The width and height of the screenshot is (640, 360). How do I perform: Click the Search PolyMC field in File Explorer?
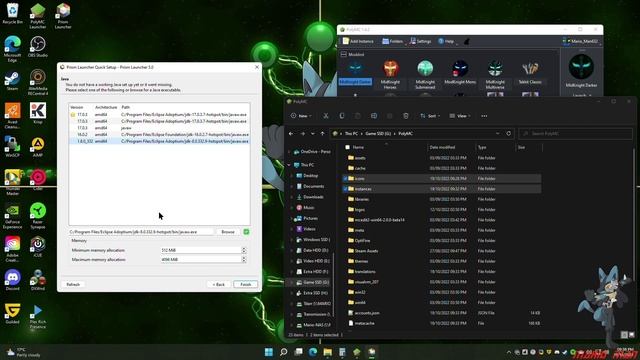576,133
